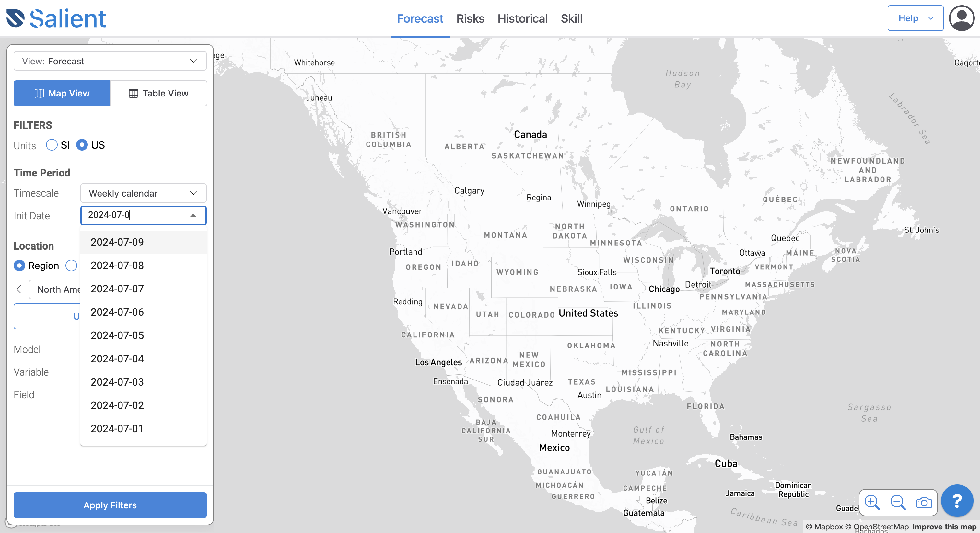
Task: Toggle Region radio button selection
Action: point(20,265)
